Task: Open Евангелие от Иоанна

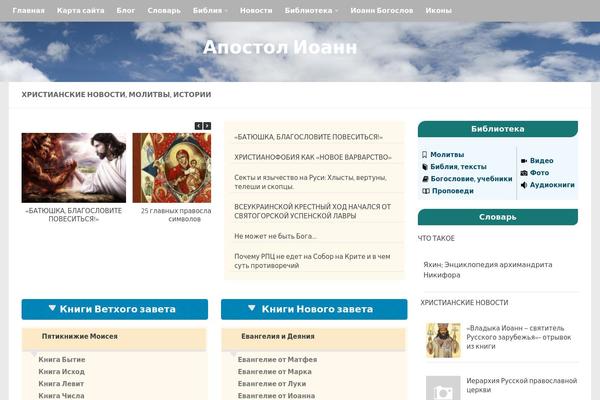Action: [x=276, y=396]
